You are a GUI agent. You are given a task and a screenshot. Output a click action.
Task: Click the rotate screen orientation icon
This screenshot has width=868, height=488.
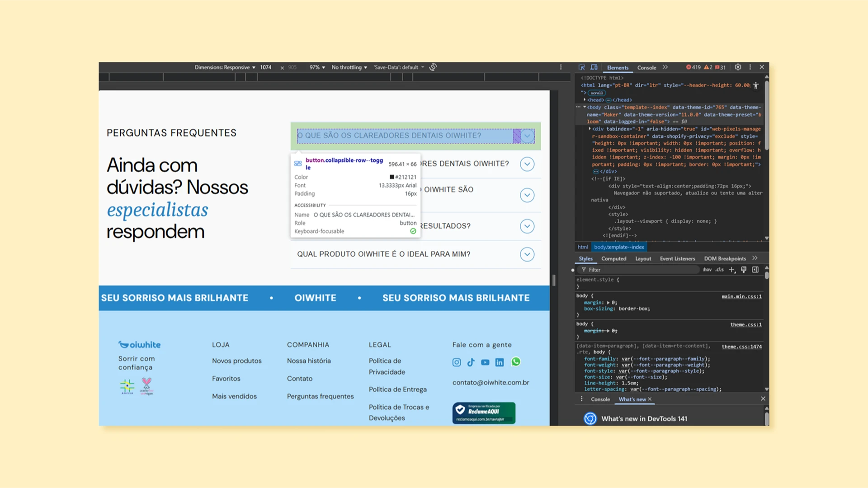pyautogui.click(x=433, y=67)
